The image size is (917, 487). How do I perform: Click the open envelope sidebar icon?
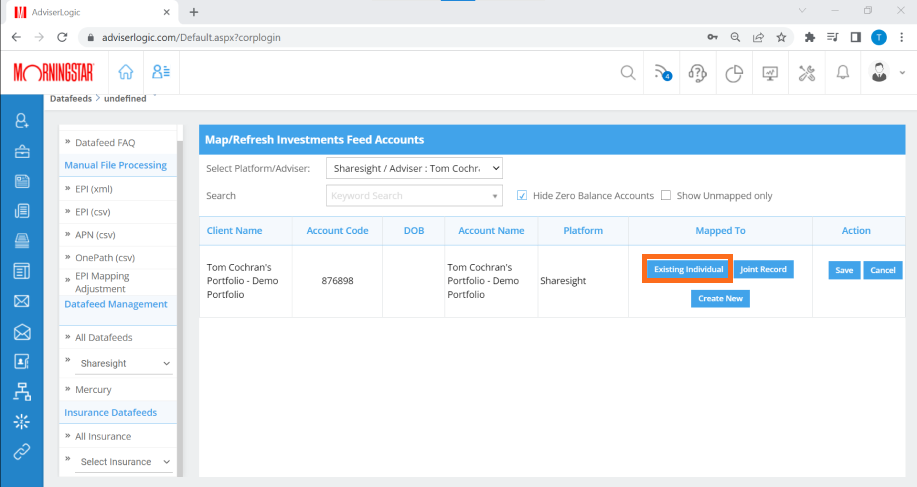pyautogui.click(x=22, y=332)
